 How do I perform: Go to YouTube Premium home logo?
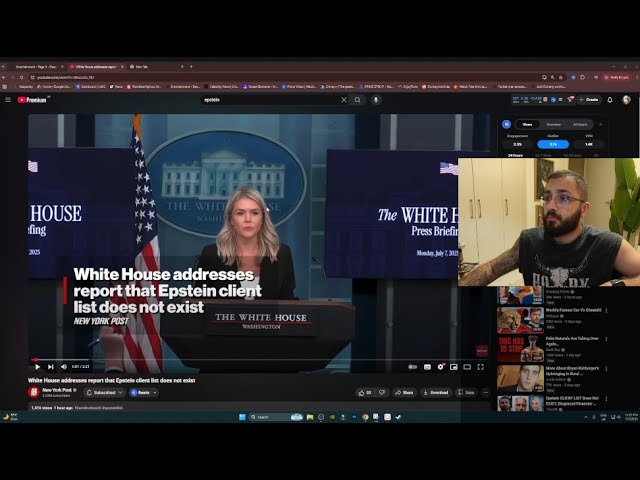(x=32, y=100)
